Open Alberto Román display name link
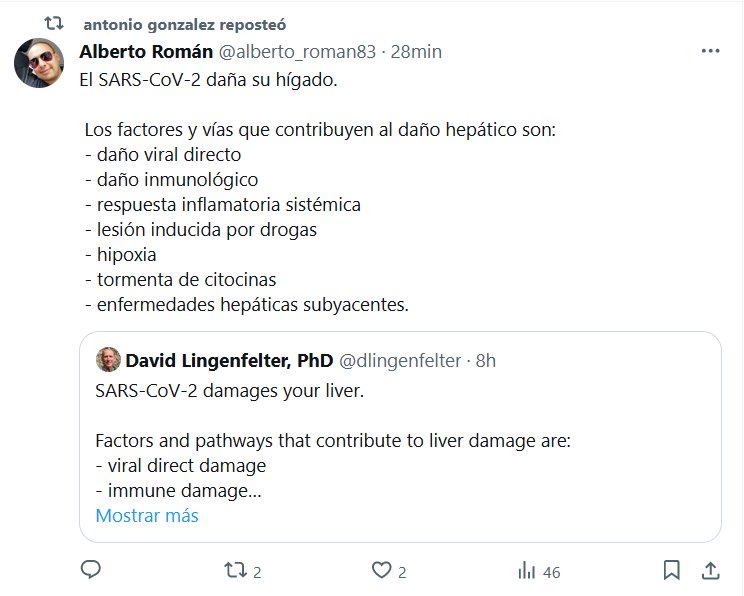Screen dimensions: 744x596 [x=145, y=51]
